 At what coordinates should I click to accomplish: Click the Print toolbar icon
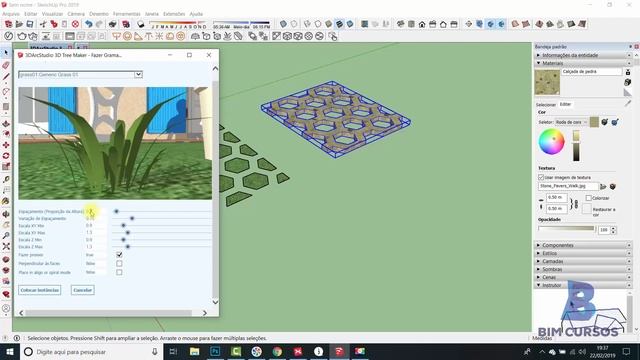point(113,24)
